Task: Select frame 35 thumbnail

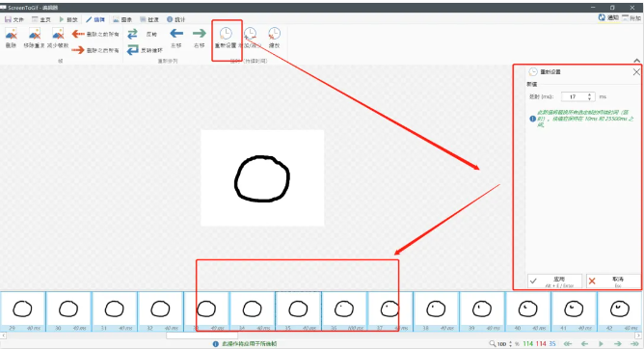Action: (x=298, y=311)
